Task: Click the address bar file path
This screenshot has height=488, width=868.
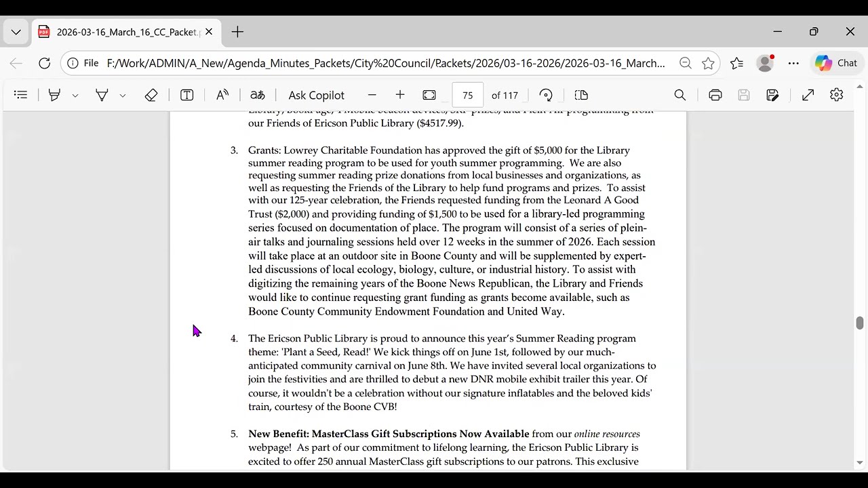Action: 386,63
